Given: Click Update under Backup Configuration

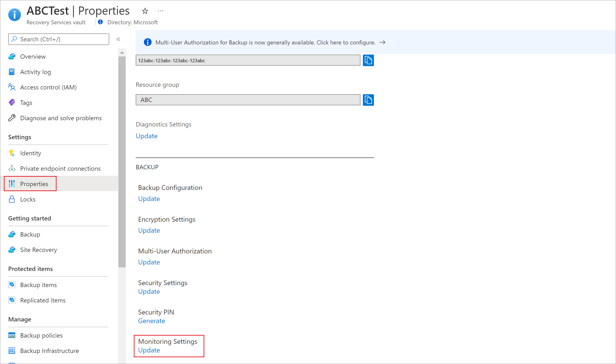Looking at the screenshot, I should [148, 198].
